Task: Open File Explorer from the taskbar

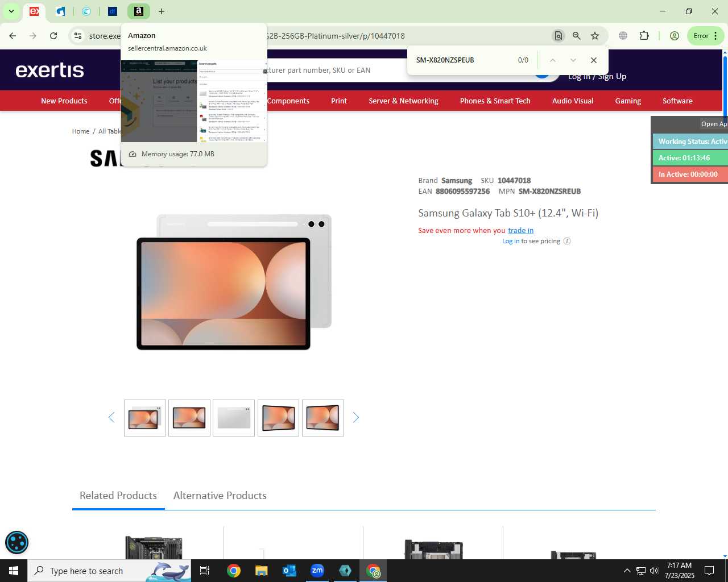Action: tap(261, 571)
